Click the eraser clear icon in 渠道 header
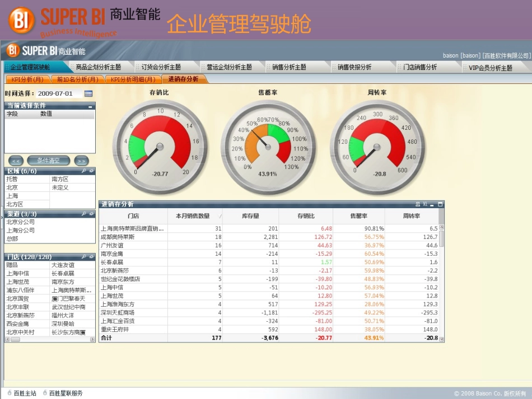The width and height of the screenshot is (532, 399). pyautogui.click(x=91, y=214)
